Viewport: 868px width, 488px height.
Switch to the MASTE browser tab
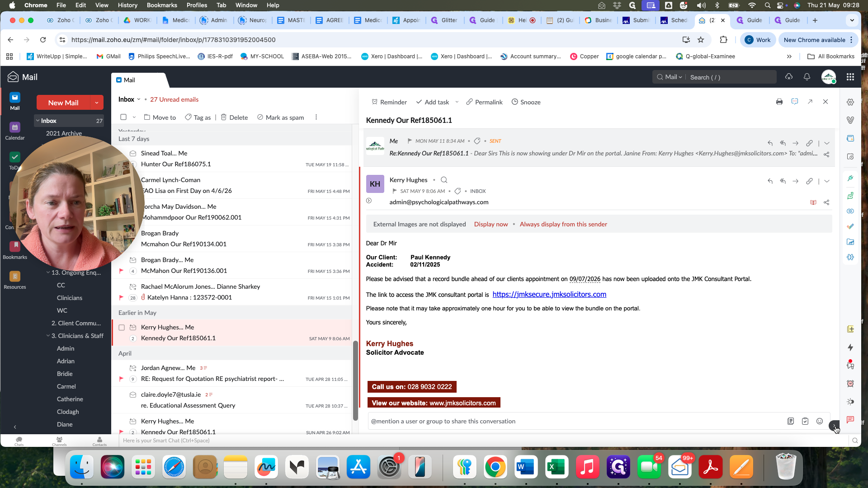pos(292,20)
